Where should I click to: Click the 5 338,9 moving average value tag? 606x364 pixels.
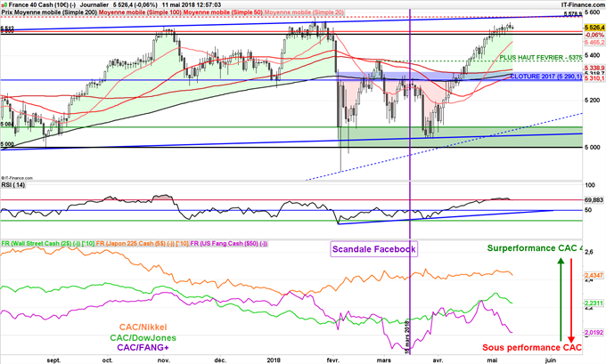594,68
